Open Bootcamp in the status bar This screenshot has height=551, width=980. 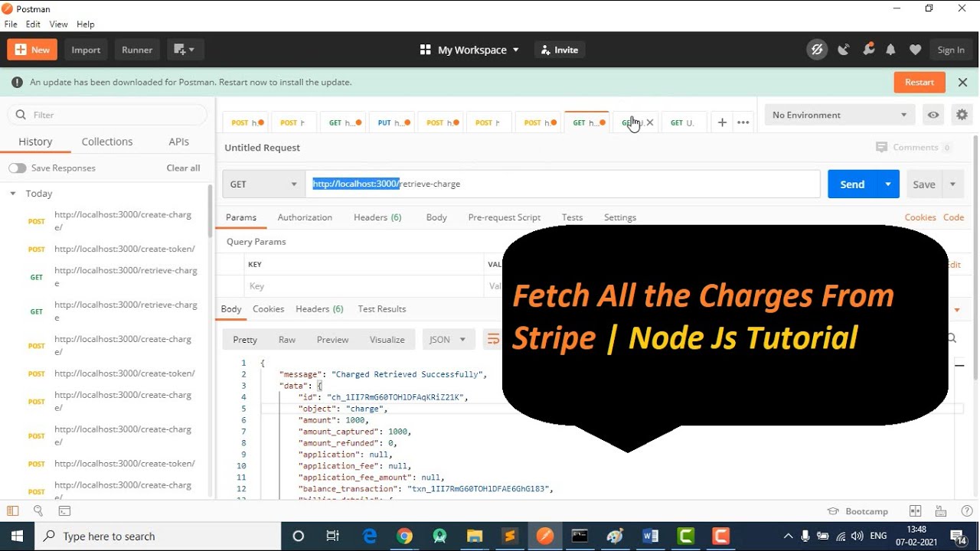(857, 511)
